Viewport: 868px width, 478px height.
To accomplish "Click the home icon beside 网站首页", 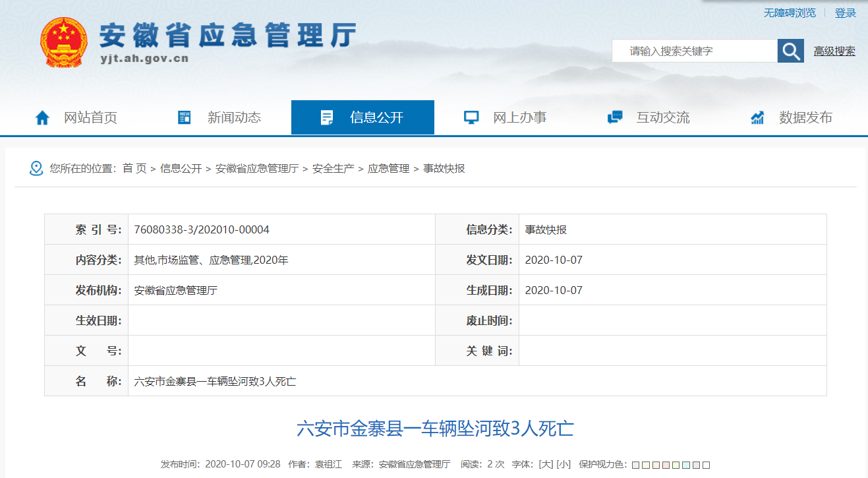I will tap(42, 118).
